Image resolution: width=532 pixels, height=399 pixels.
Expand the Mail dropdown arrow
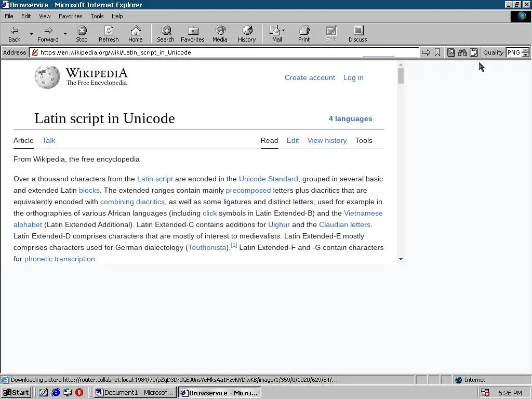(283, 31)
